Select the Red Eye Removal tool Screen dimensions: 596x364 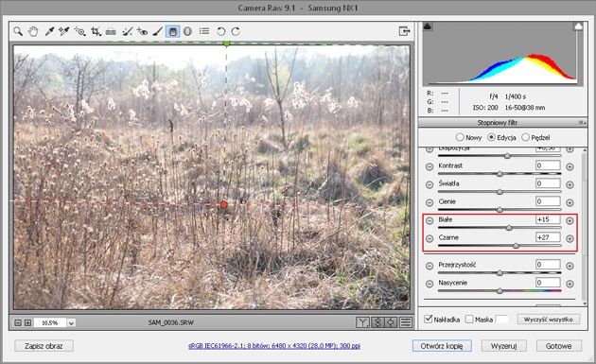click(x=143, y=31)
